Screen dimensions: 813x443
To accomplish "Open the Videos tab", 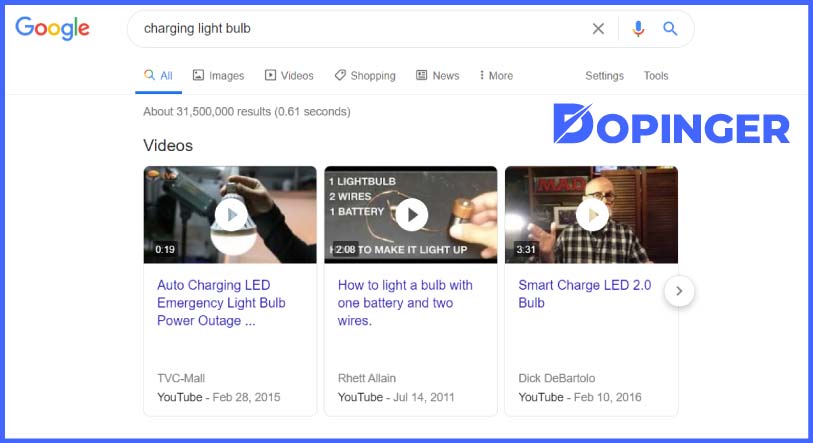I will (x=289, y=76).
